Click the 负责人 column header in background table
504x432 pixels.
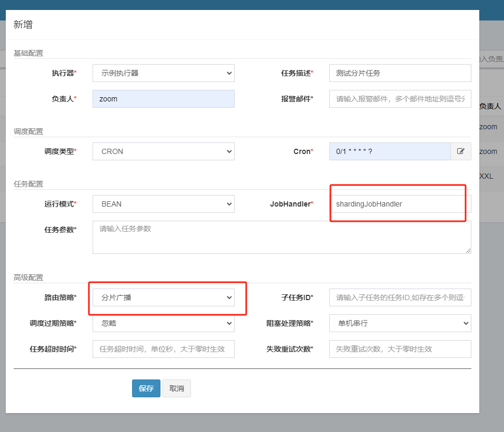pyautogui.click(x=490, y=106)
